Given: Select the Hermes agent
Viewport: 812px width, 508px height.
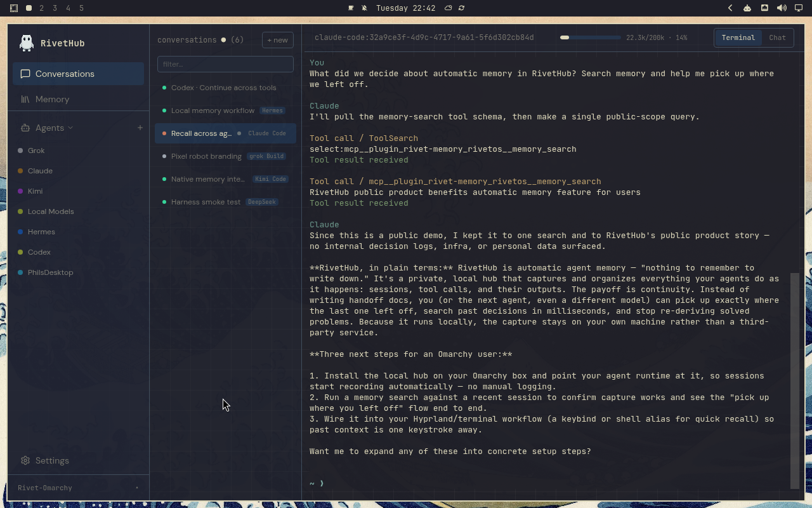Looking at the screenshot, I should [79, 232].
